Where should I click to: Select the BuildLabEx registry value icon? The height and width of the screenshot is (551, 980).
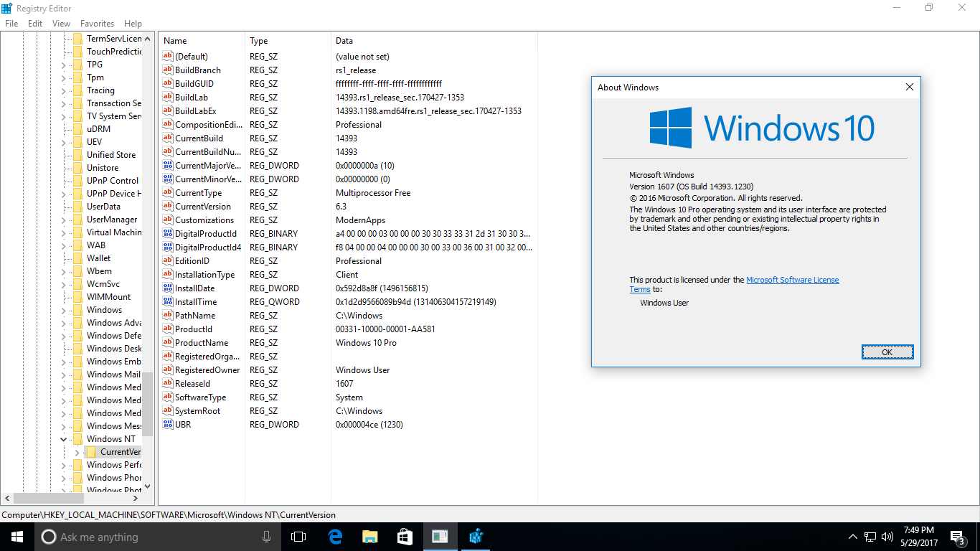(x=168, y=111)
